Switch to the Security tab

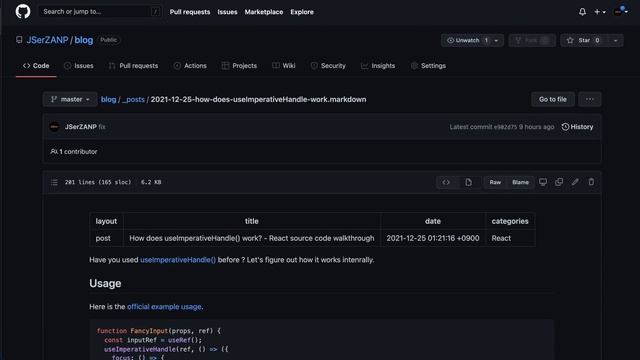[328, 66]
